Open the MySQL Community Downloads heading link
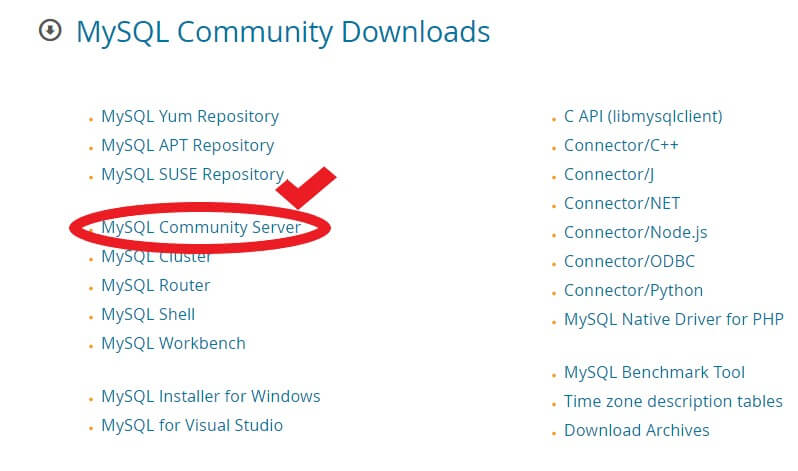The image size is (798, 471). 283,32
